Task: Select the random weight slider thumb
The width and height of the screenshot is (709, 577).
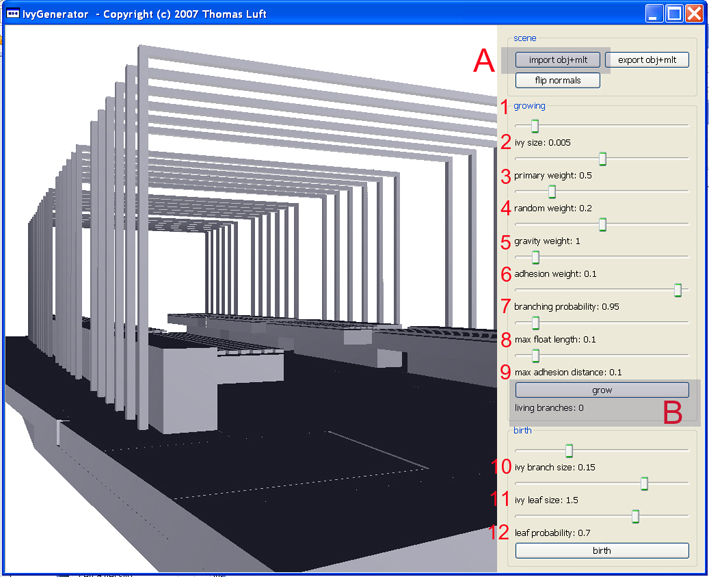Action: point(551,191)
